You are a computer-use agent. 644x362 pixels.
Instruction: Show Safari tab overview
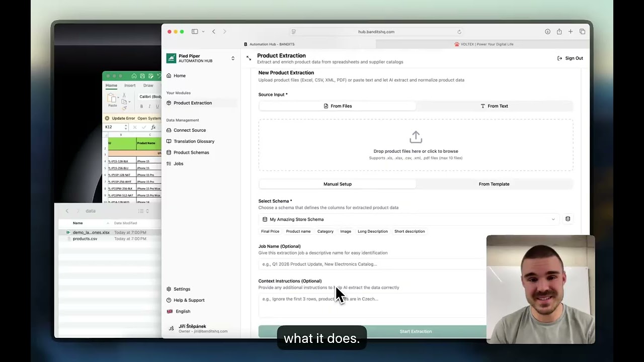pos(582,32)
